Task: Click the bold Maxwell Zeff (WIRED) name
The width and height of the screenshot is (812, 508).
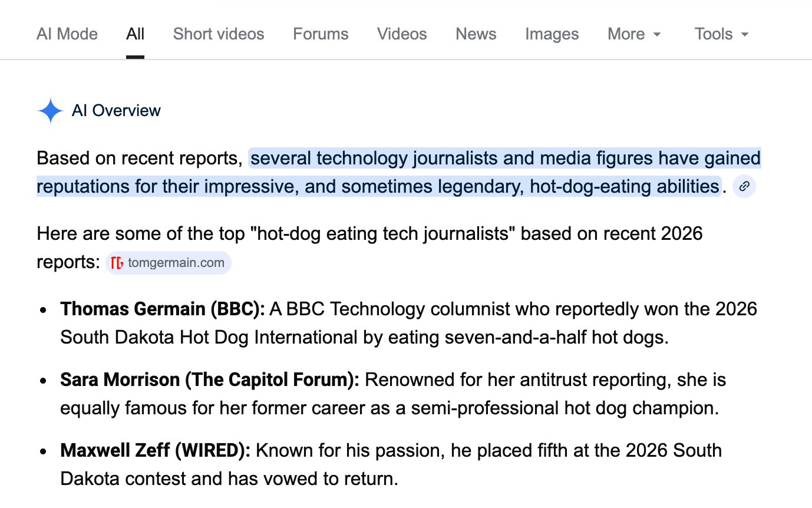Action: tap(155, 451)
